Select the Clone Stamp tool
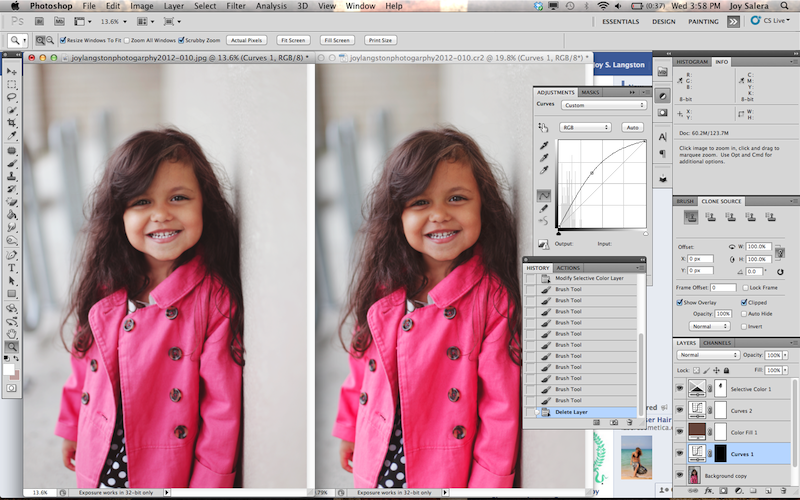This screenshot has height=500, width=800. coord(12,177)
